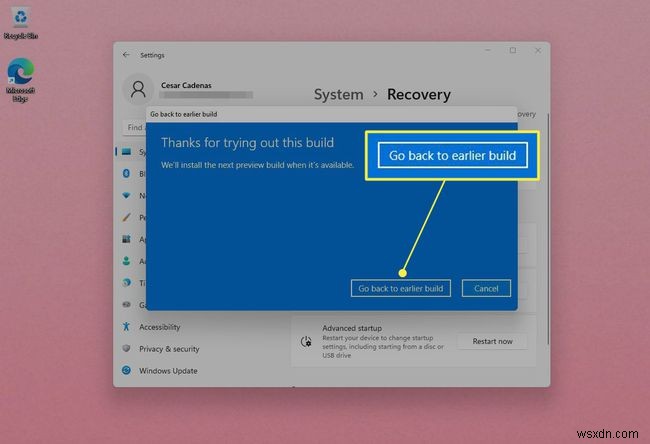The width and height of the screenshot is (650, 444).
Task: Open Privacy & security settings page
Action: (169, 349)
